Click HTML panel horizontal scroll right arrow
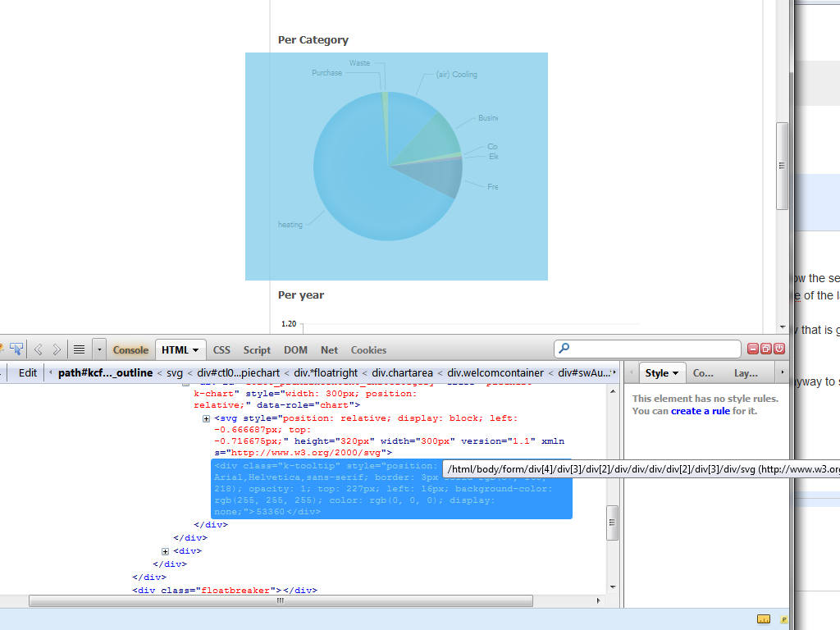Viewport: 840px width, 630px height. pos(598,600)
